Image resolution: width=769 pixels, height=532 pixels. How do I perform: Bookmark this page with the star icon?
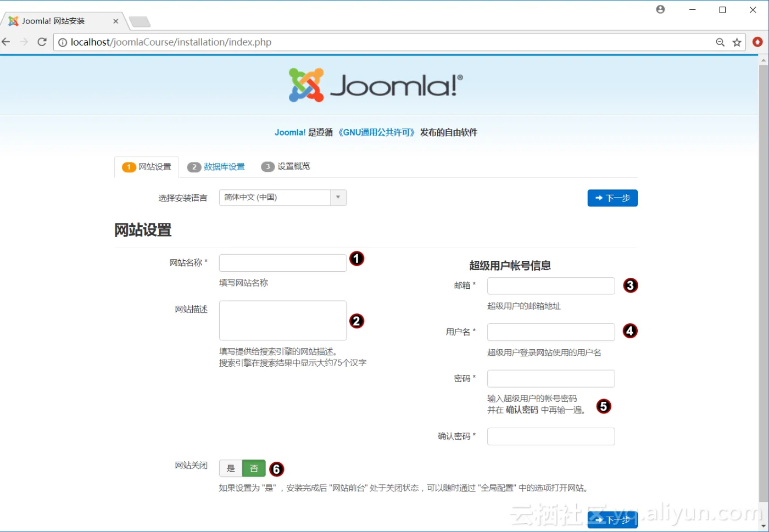[x=737, y=42]
